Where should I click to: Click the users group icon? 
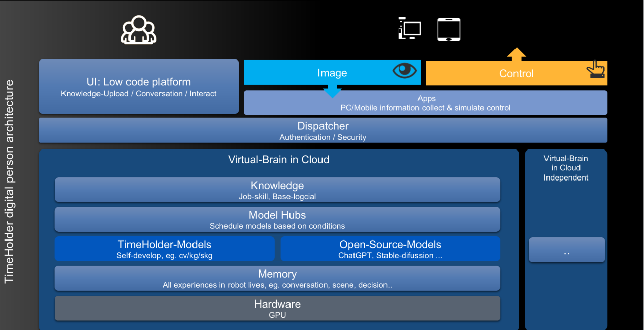point(139,30)
